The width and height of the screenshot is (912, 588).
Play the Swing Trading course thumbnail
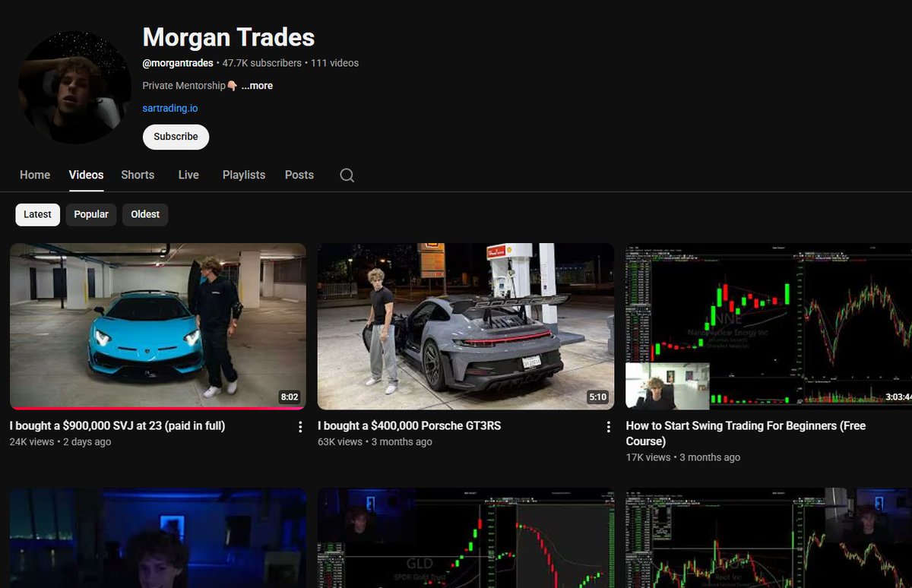[768, 326]
